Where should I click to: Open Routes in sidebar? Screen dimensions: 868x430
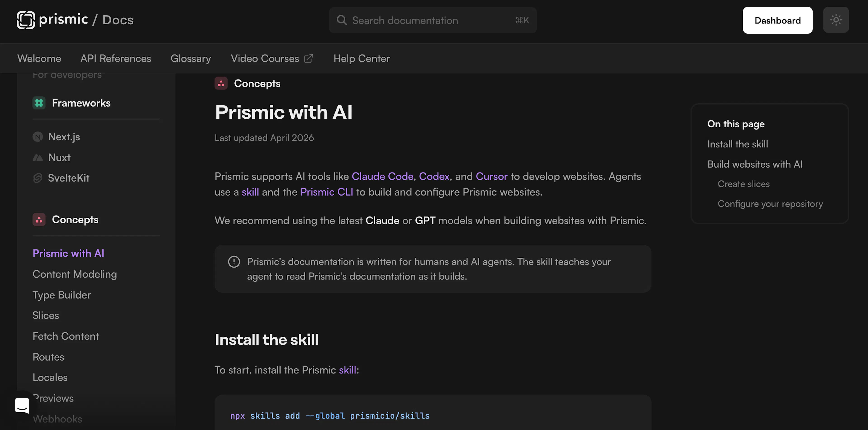point(49,357)
